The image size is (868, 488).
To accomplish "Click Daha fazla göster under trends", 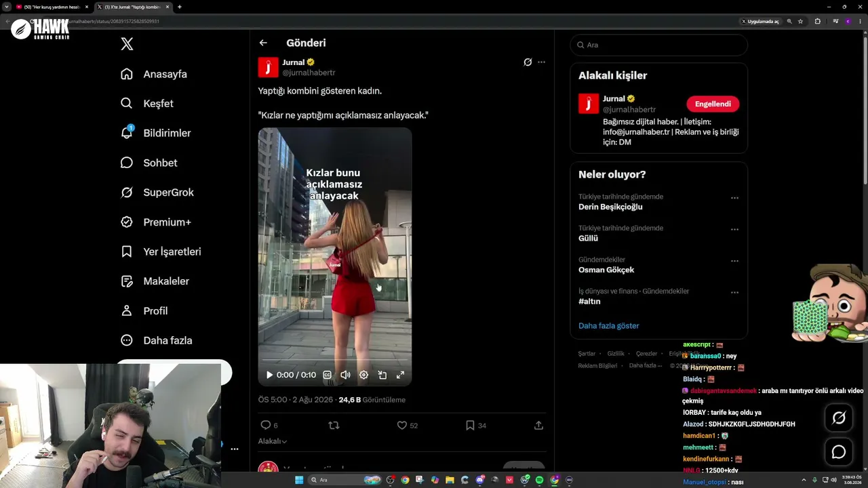I will click(609, 326).
